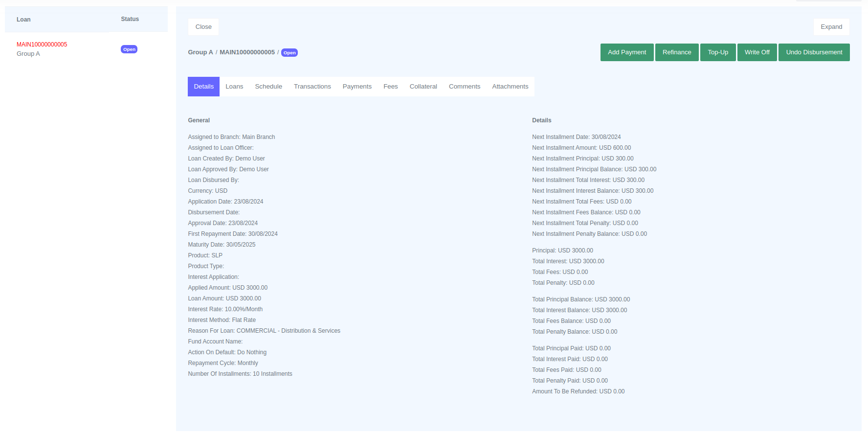Open the Comments tab
This screenshot has width=868, height=434.
tap(464, 87)
